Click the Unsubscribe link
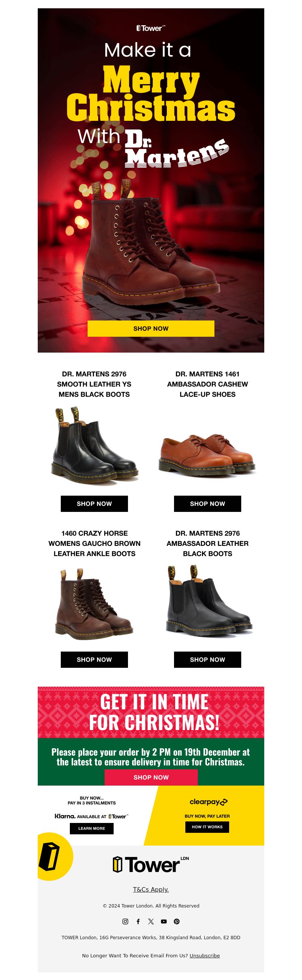 [205, 955]
